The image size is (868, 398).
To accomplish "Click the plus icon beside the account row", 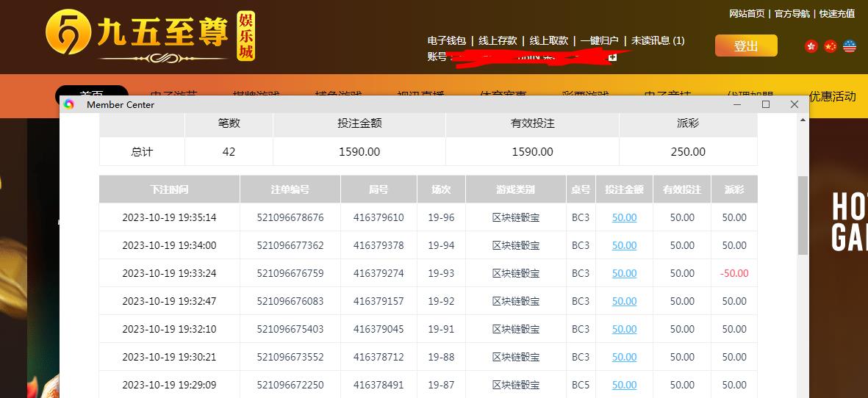I will click(x=612, y=57).
